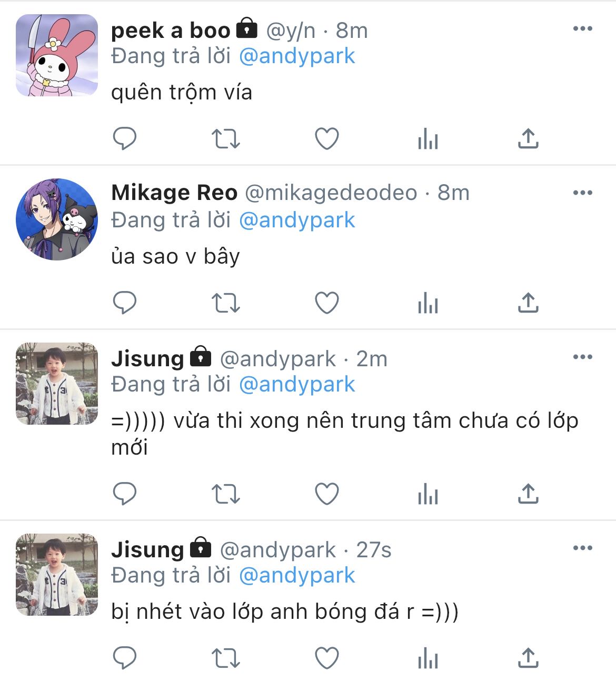Reply to Jisung's 'bị nhét vào lớp' tweet
Viewport: 616px width, 682px height.
[x=125, y=658]
